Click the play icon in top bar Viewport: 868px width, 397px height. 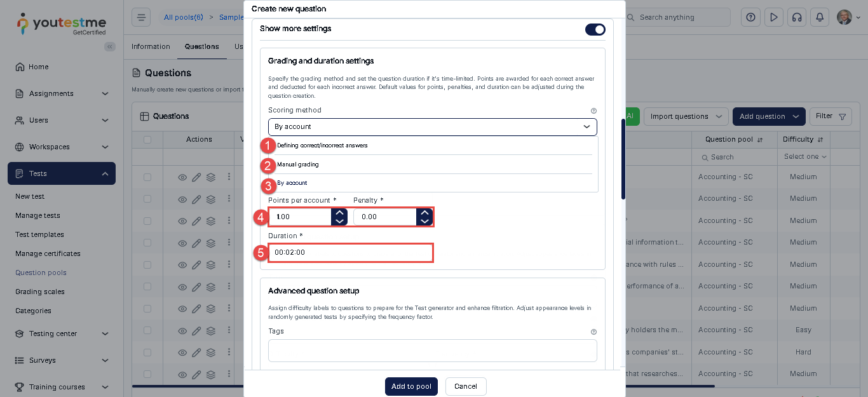point(773,17)
